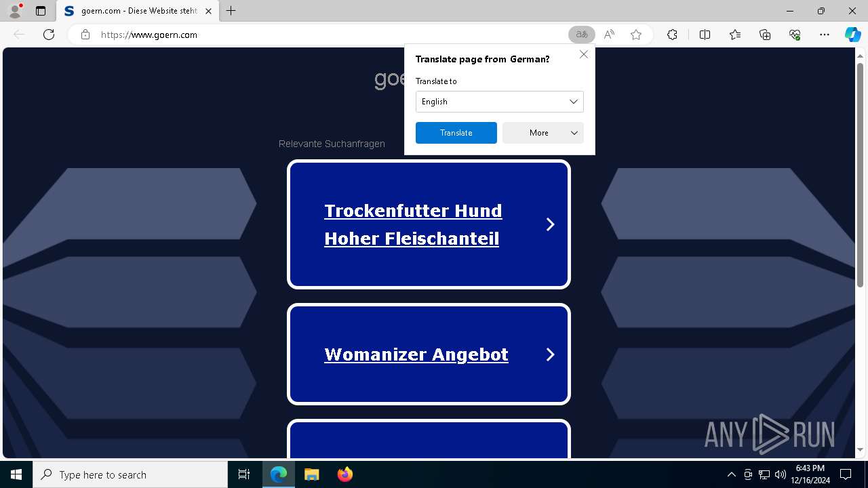Close the translate popup

583,54
